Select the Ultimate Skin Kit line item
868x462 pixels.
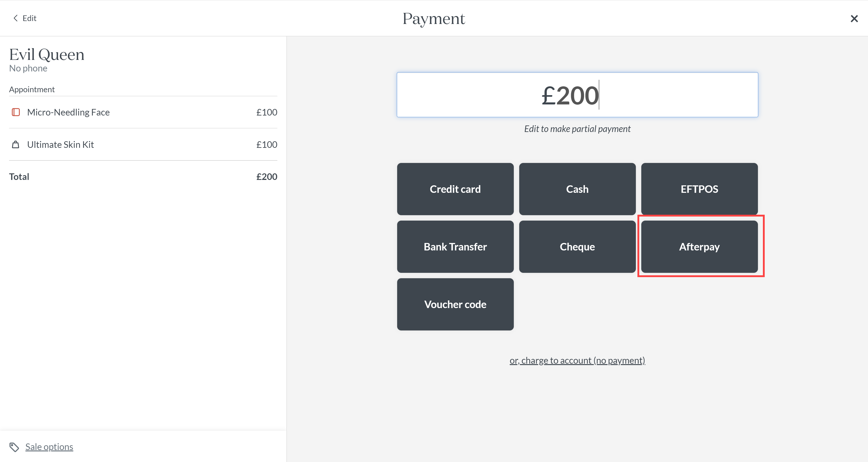tap(60, 144)
